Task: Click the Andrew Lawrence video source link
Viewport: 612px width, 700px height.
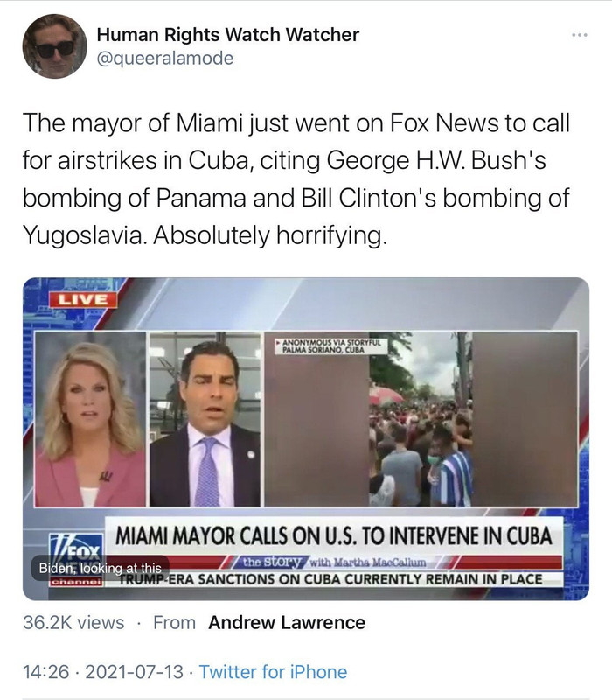Action: (287, 622)
